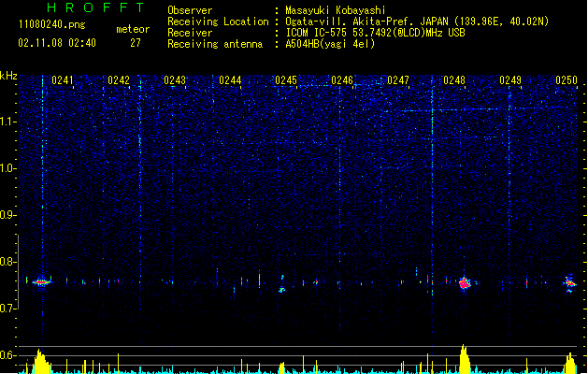Click the 0246 time marker

[x=342, y=80]
